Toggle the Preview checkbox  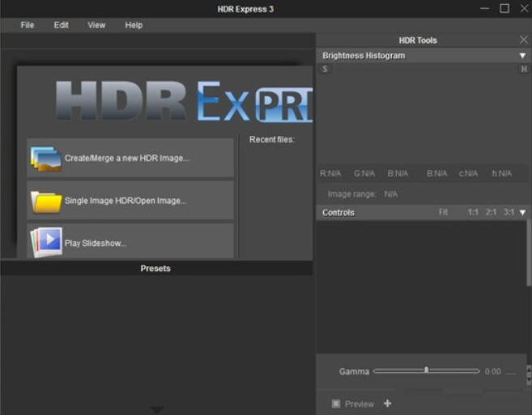pos(336,404)
